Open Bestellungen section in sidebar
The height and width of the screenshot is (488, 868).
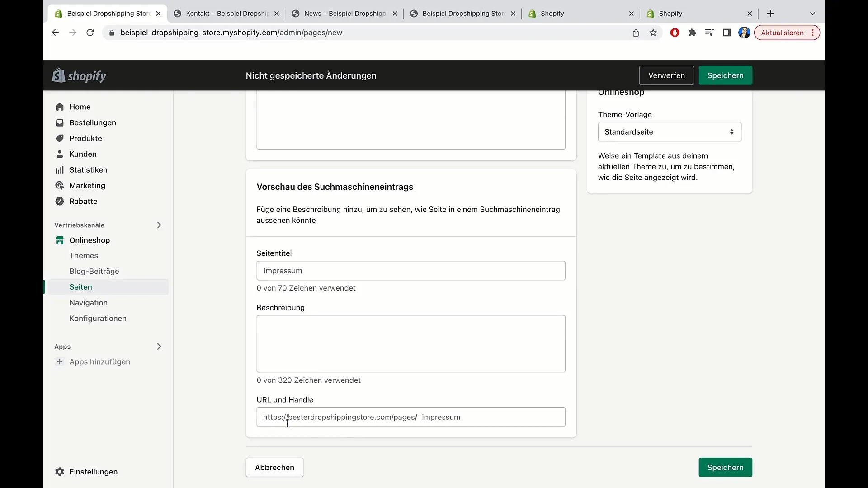[x=92, y=122]
